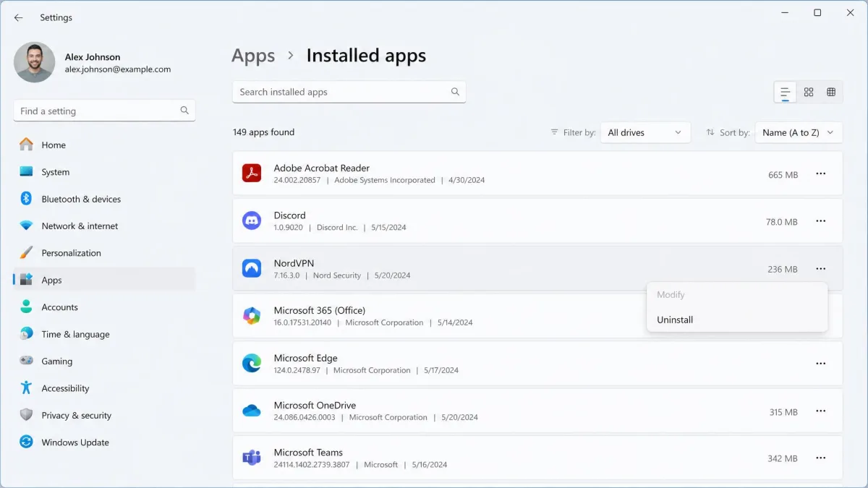The width and height of the screenshot is (868, 488).
Task: Click the Gaming controller icon
Action: (26, 361)
